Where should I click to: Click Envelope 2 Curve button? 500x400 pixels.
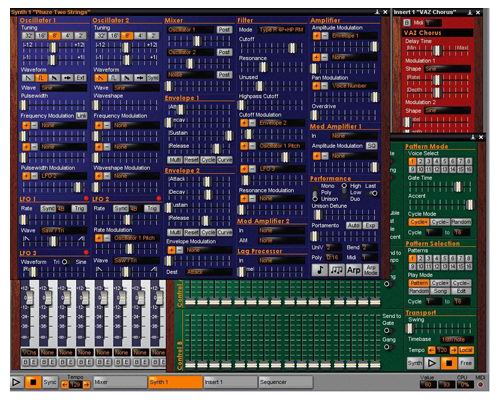click(x=225, y=232)
